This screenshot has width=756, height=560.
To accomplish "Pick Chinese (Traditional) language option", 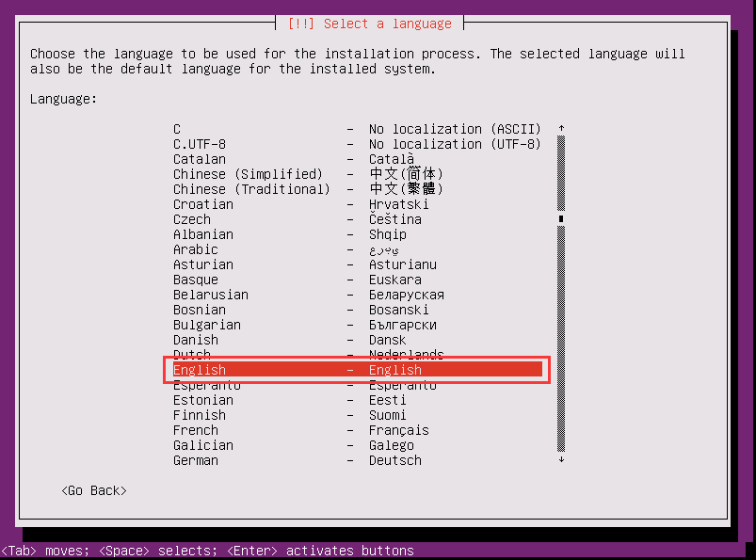I will 357,189.
